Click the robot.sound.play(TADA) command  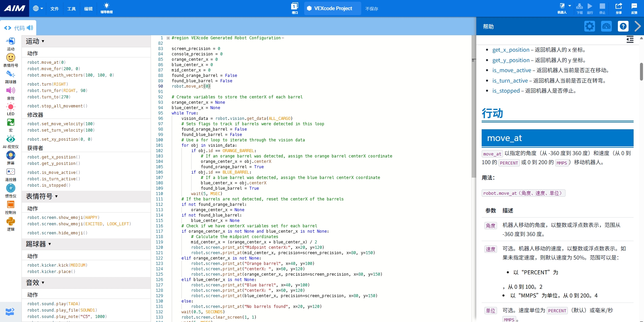point(54,304)
